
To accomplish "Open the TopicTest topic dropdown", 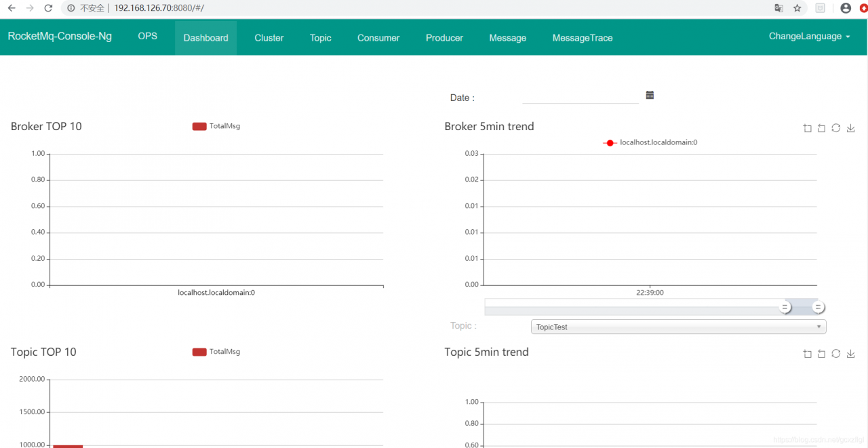I will [678, 327].
